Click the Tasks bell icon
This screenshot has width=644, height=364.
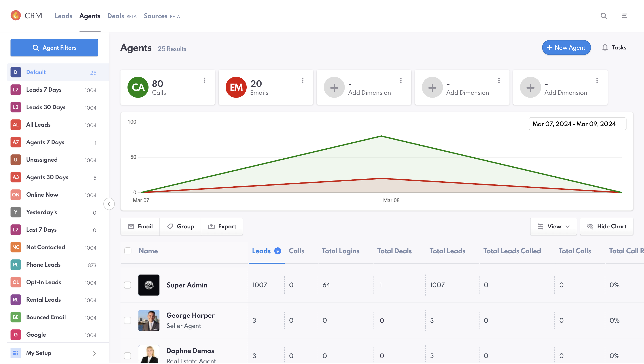coord(605,47)
